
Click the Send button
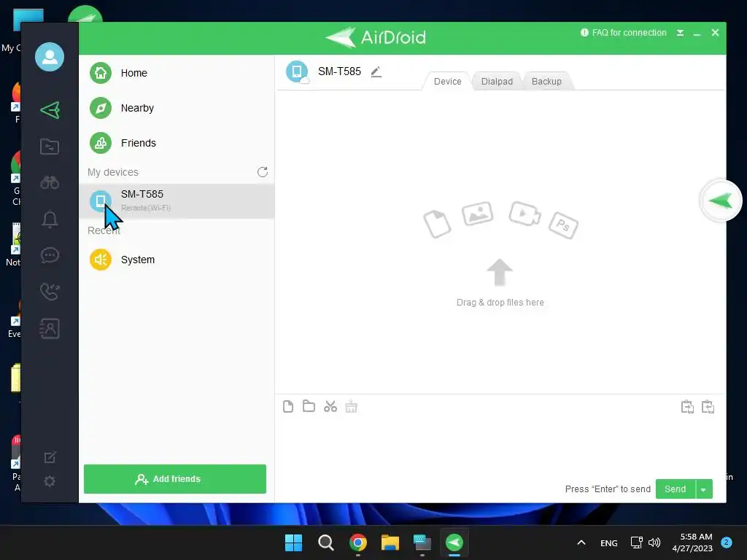point(675,489)
